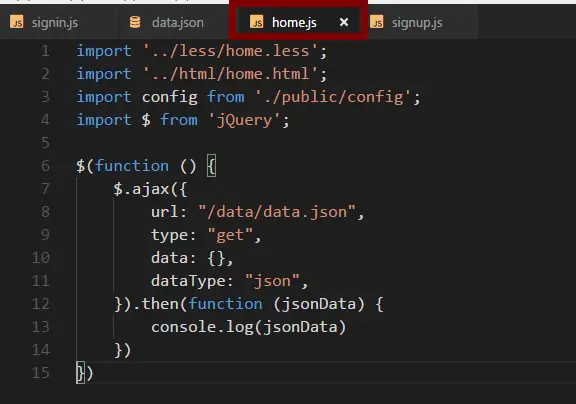Click the console.log(jsonData) statement
This screenshot has height=404, width=576.
(249, 327)
